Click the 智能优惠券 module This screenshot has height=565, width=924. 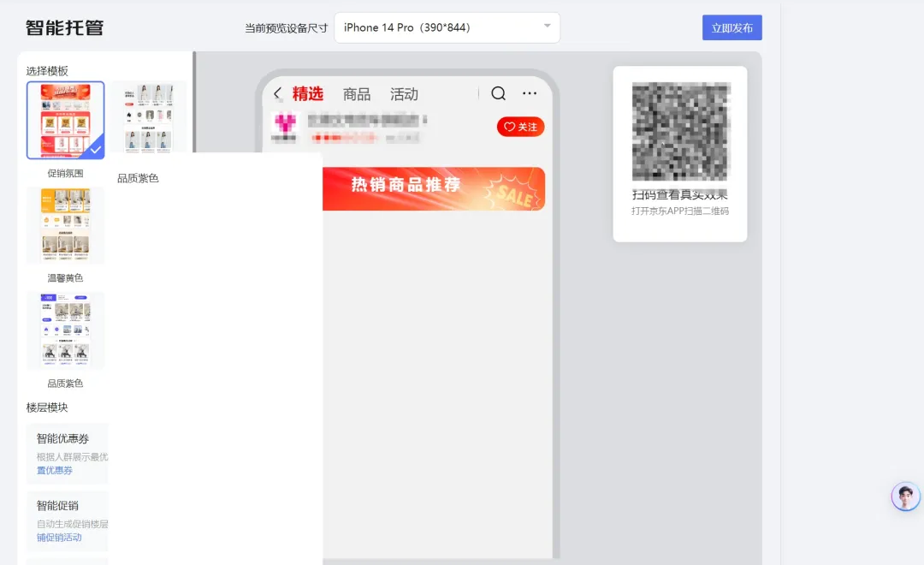(x=68, y=454)
